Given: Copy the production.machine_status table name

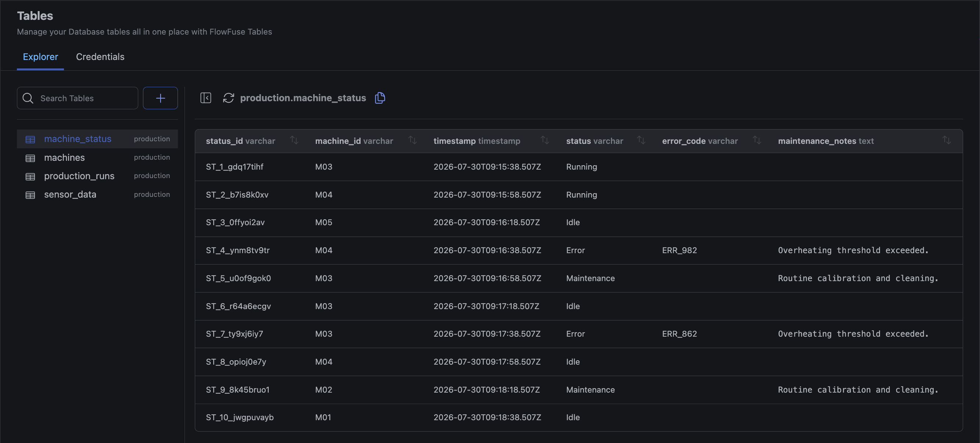Looking at the screenshot, I should click(x=380, y=98).
